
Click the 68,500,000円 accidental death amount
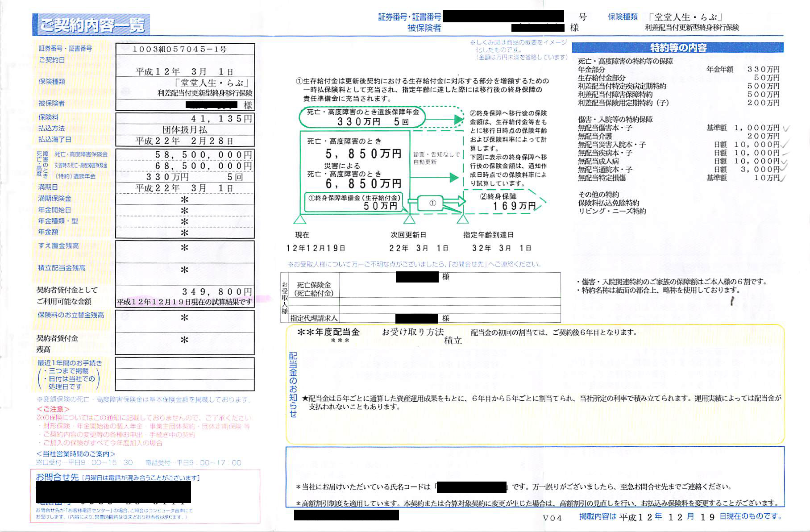pyautogui.click(x=204, y=166)
